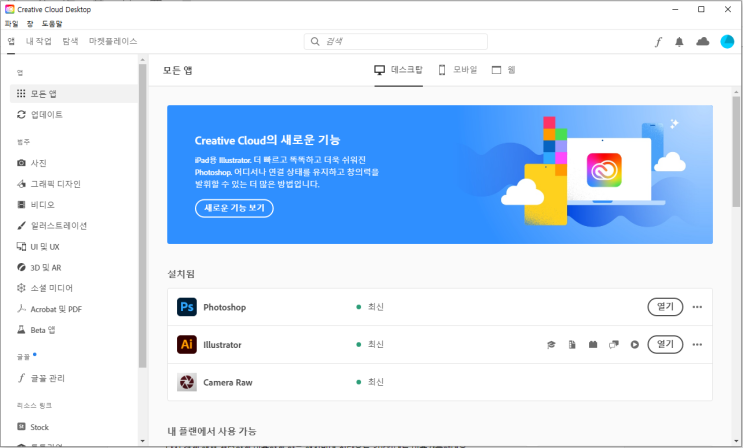Open Illustrator community chat icon
743x448 pixels.
pos(614,345)
